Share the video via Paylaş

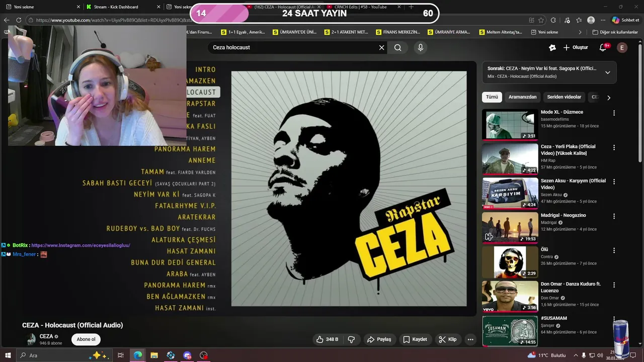click(x=379, y=339)
